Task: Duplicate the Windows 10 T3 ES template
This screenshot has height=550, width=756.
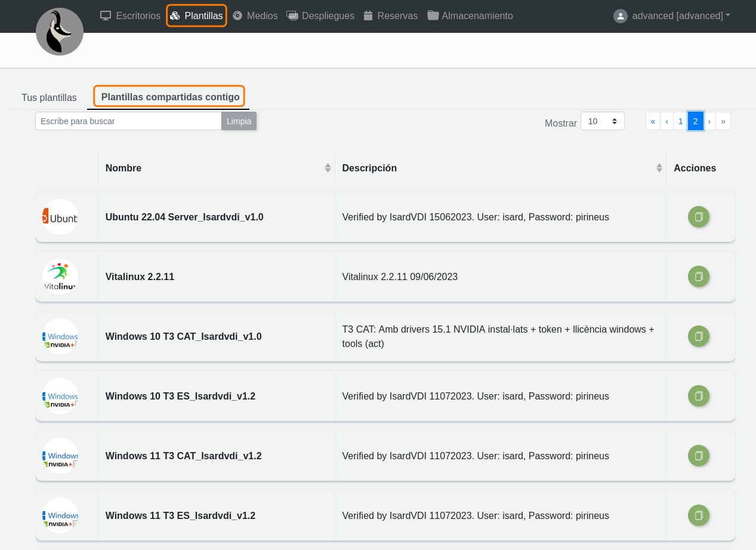Action: click(x=699, y=396)
